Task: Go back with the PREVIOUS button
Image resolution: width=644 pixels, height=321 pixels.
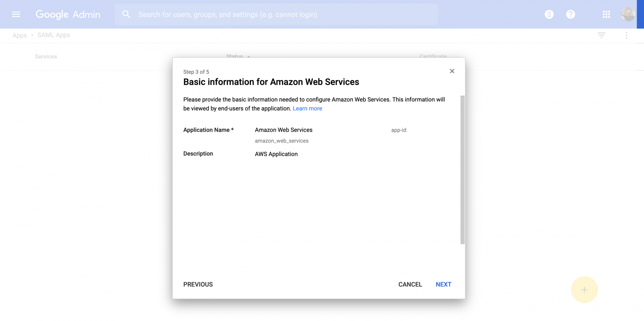Action: coord(198,284)
